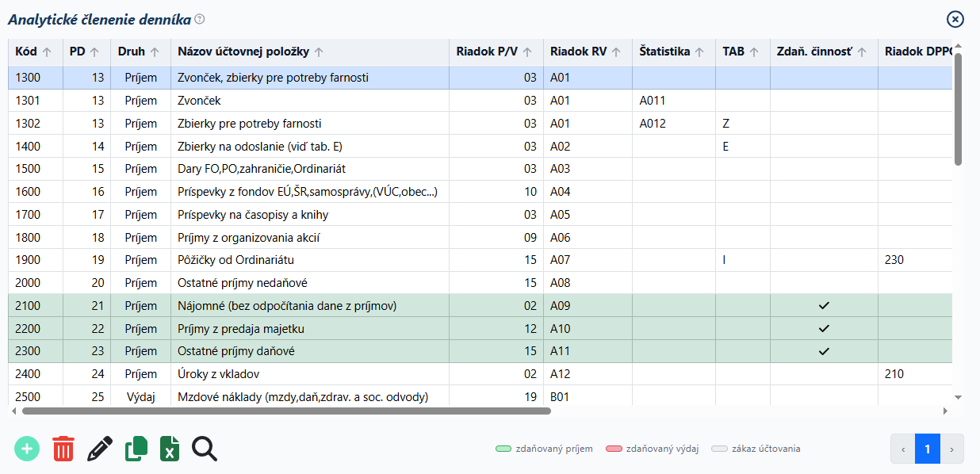980x474 pixels.
Task: Click the next page arrow button
Action: (x=951, y=449)
